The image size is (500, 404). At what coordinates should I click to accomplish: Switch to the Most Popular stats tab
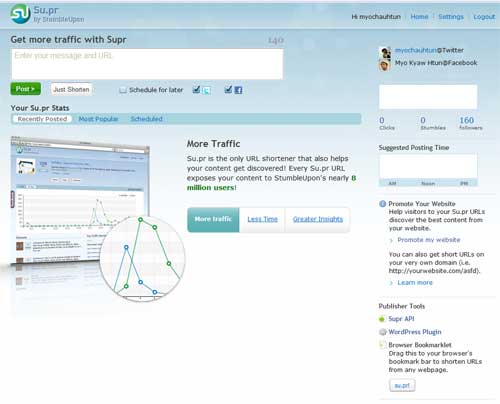(x=99, y=119)
